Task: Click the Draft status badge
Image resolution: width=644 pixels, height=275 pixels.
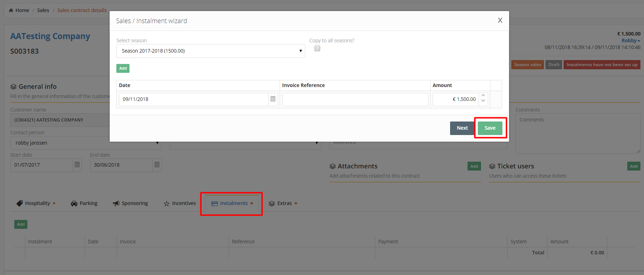Action: (x=554, y=65)
